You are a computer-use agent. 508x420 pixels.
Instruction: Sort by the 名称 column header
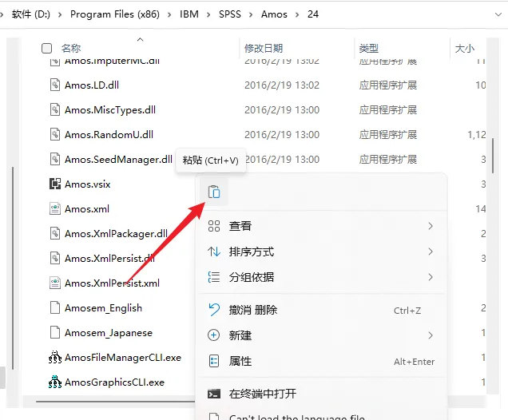click(x=71, y=48)
